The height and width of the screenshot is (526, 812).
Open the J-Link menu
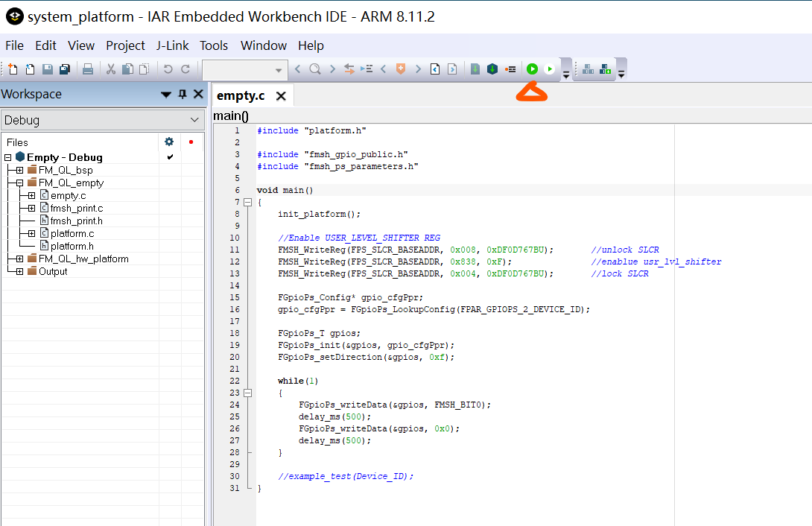click(172, 45)
